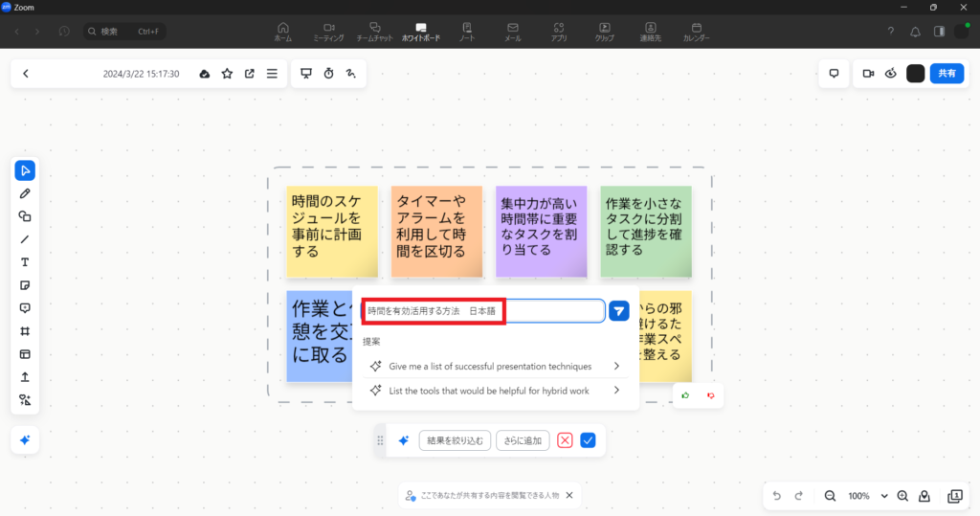Switch to the ミーティング tab
This screenshot has width=980, height=516.
328,32
